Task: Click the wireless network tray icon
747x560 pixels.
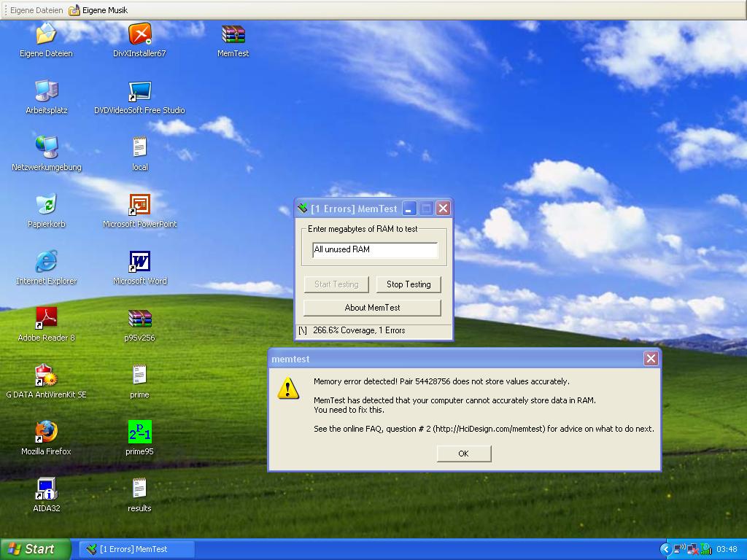Action: tap(679, 549)
